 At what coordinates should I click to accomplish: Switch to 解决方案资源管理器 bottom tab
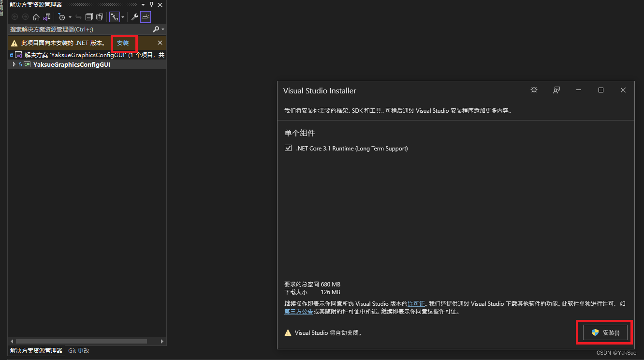click(x=36, y=351)
